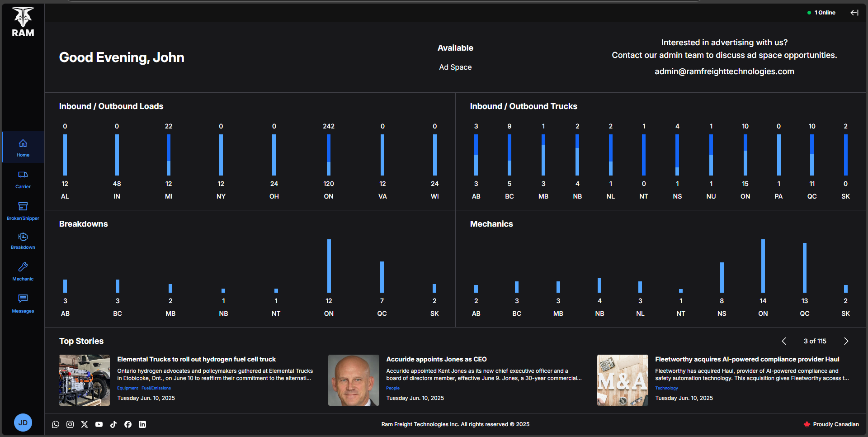Select the Fuel/Emissions tag

coord(156,388)
